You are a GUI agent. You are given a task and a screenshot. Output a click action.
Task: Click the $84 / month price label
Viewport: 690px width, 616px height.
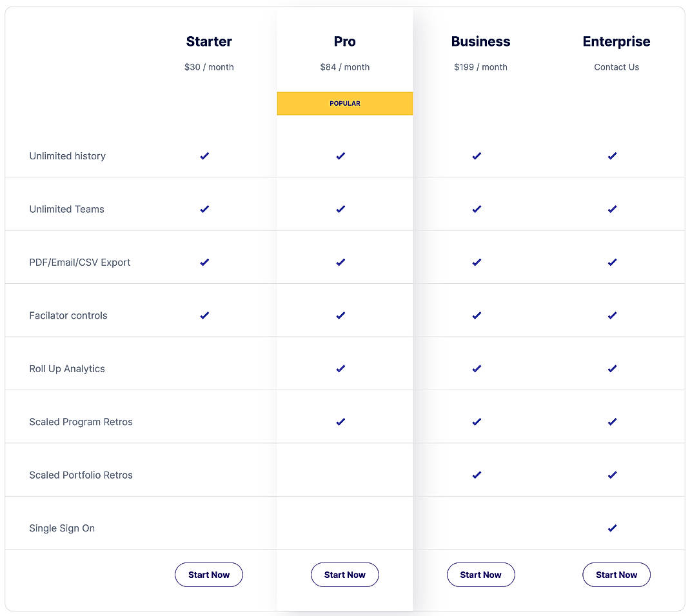pos(345,66)
